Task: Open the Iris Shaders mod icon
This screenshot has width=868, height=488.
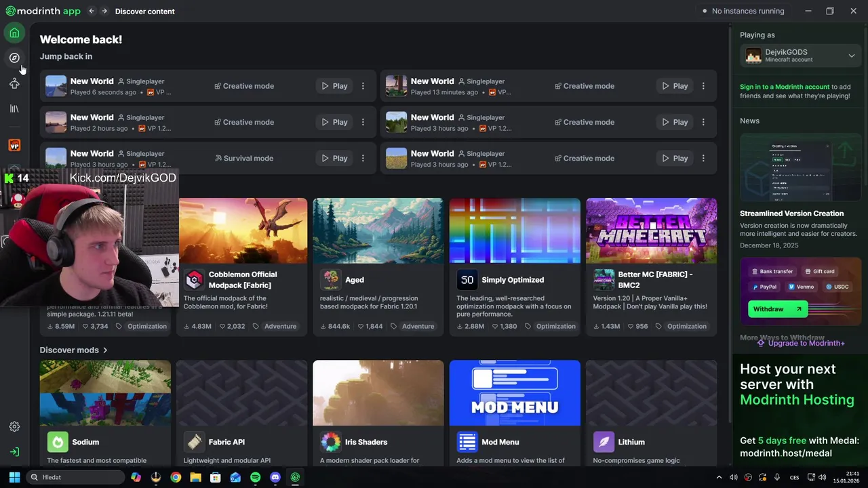Action: pyautogui.click(x=331, y=442)
